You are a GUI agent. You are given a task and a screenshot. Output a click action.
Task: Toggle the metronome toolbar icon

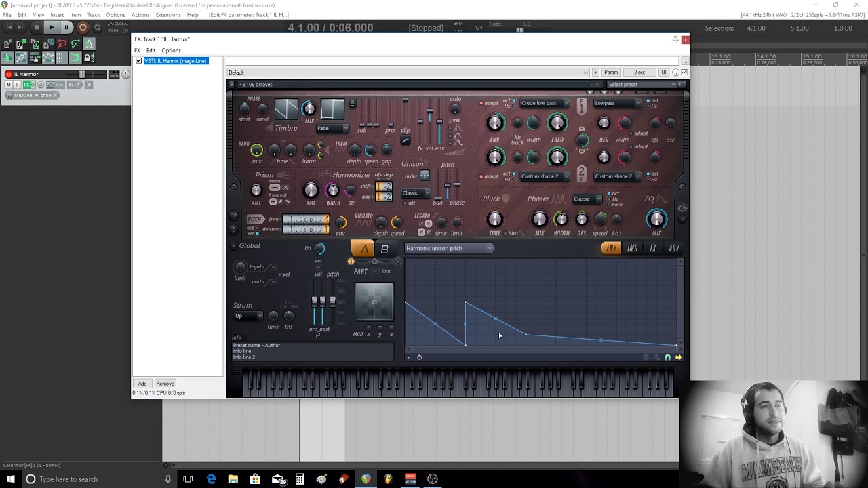[89, 44]
